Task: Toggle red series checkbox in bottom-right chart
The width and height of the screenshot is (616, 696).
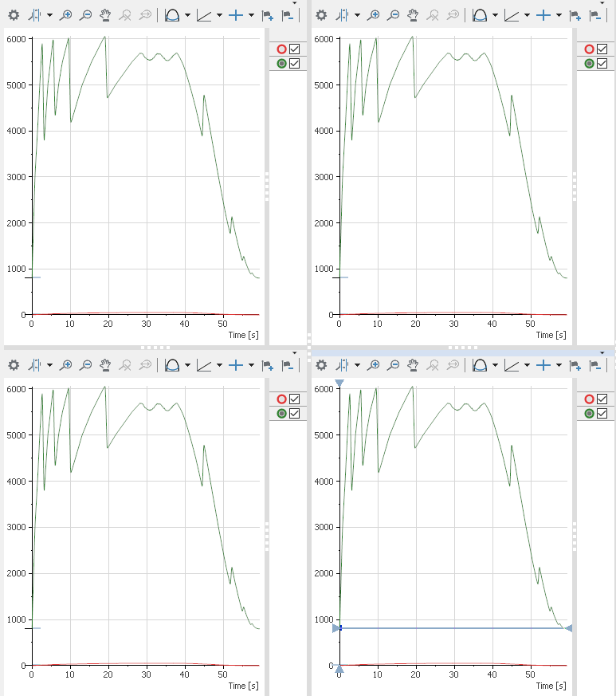Action: 602,399
